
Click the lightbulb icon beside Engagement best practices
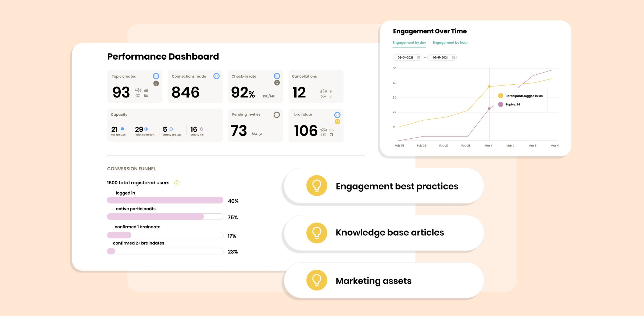(317, 185)
